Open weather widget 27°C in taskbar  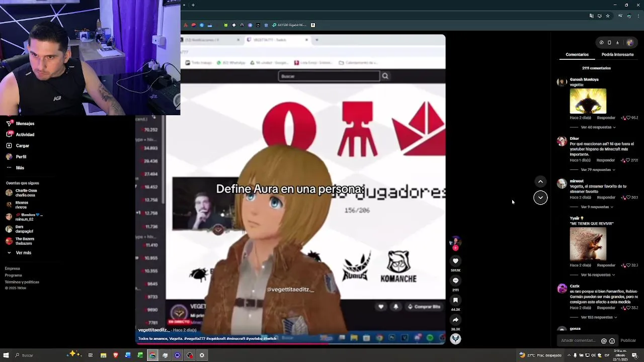(541, 355)
